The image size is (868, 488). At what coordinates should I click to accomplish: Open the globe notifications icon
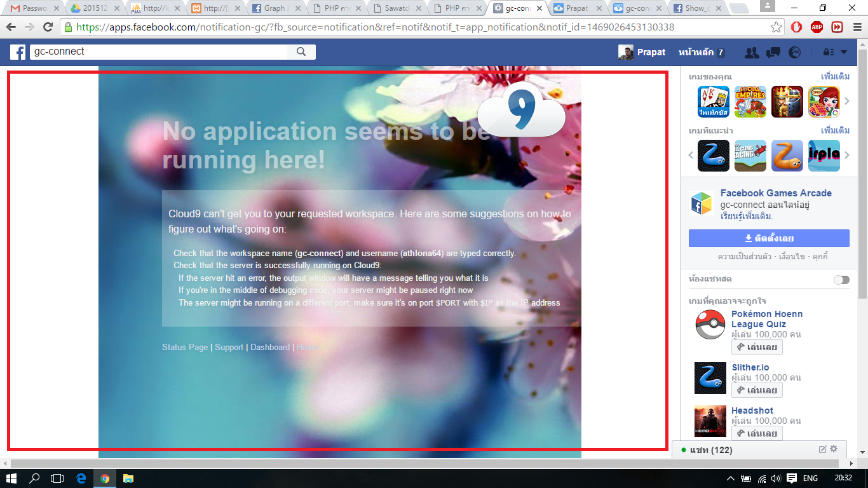(x=794, y=53)
